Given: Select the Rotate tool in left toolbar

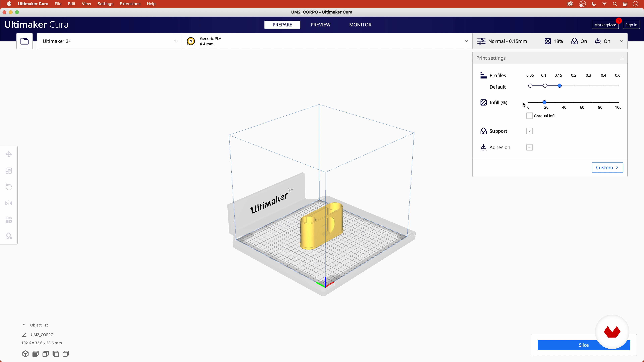Looking at the screenshot, I should [9, 187].
